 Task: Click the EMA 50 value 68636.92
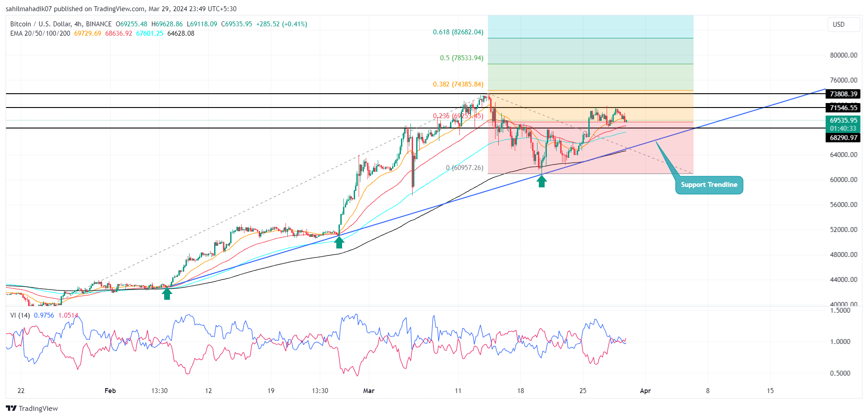(119, 33)
